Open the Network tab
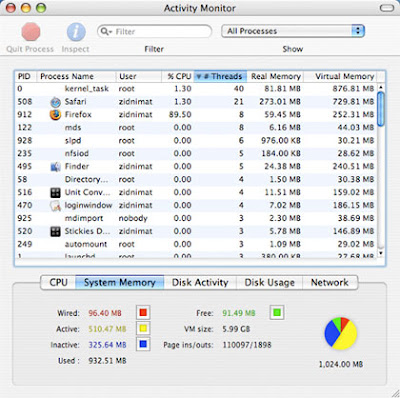 [x=330, y=282]
